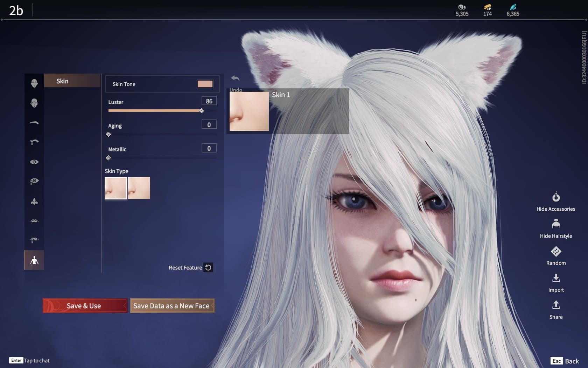This screenshot has height=368, width=588.
Task: Click the 174 currency amount
Action: (x=487, y=14)
